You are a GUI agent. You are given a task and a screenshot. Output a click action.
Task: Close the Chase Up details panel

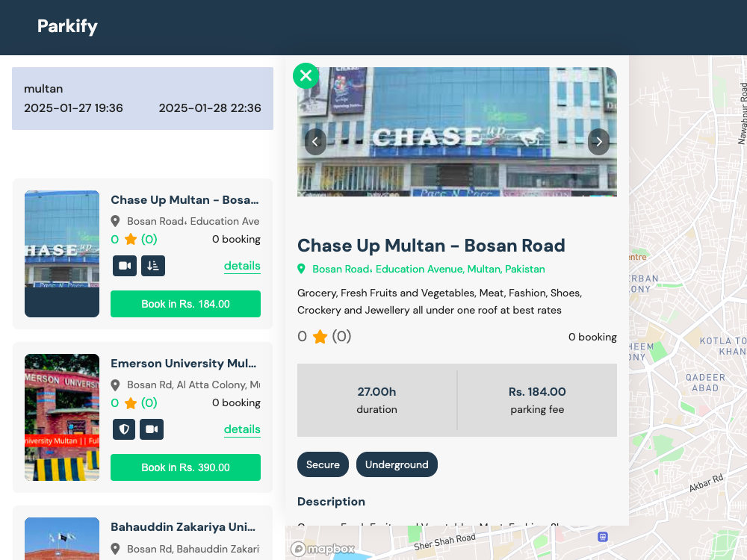tap(306, 75)
